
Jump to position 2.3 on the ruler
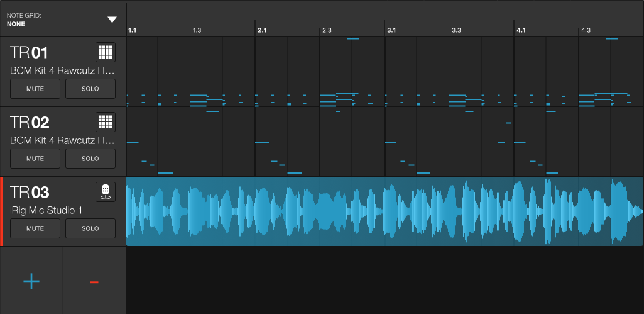coord(327,30)
